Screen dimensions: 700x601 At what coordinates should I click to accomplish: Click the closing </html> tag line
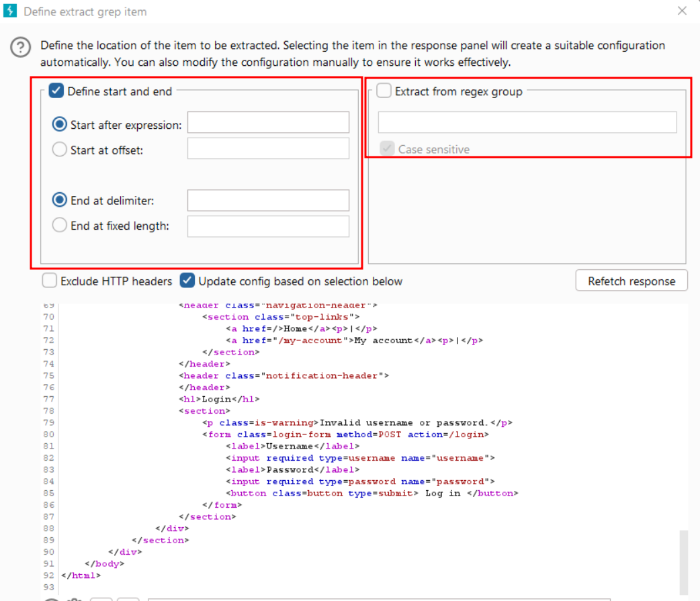(81, 575)
